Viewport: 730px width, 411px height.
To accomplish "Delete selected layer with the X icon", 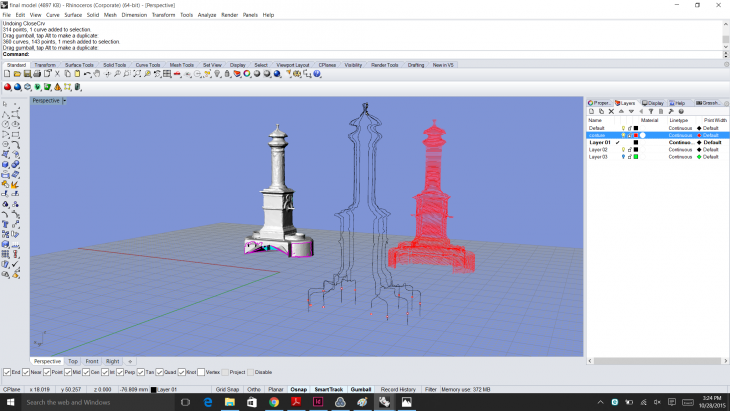I will click(612, 111).
